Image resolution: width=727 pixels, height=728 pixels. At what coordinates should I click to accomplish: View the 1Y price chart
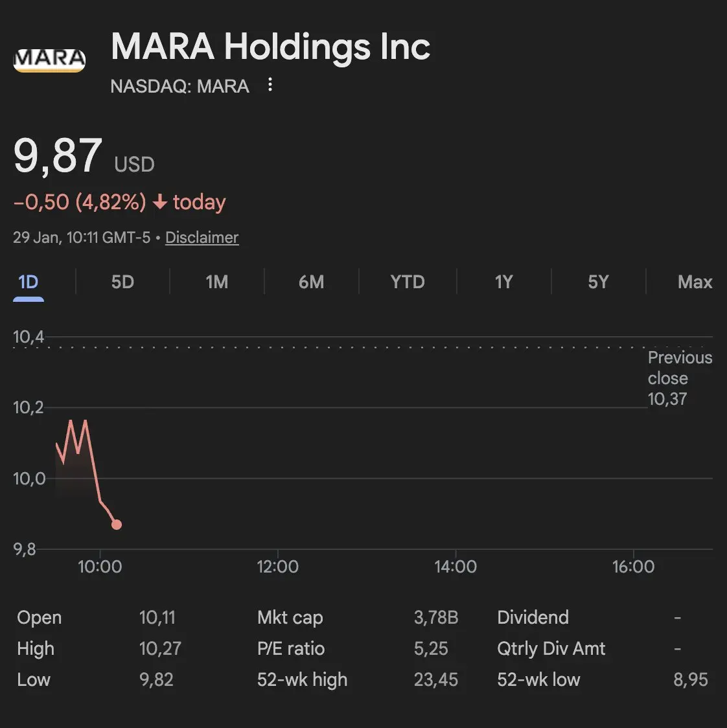point(503,282)
